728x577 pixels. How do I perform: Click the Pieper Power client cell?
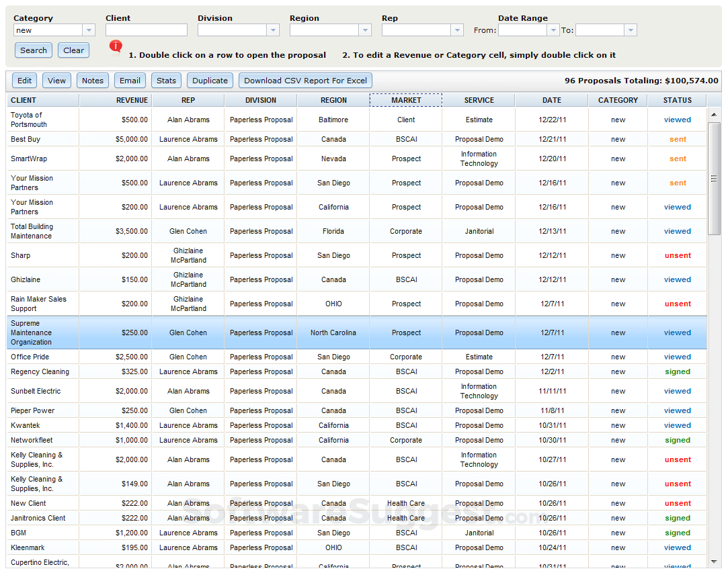click(43, 410)
